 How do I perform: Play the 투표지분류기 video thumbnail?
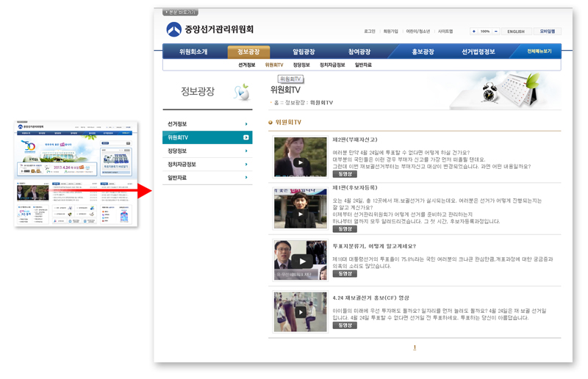pyautogui.click(x=300, y=260)
